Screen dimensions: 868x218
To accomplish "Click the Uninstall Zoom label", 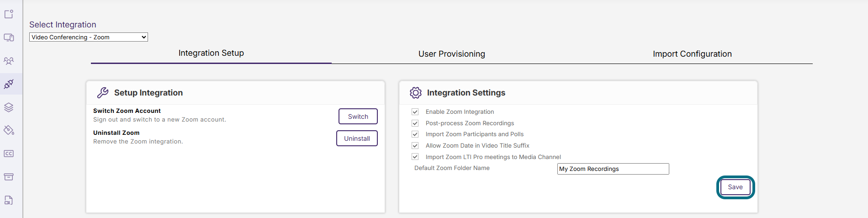I will pos(116,133).
